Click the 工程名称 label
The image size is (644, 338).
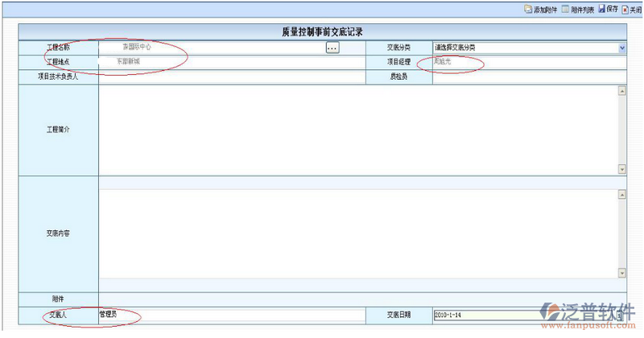(x=58, y=47)
